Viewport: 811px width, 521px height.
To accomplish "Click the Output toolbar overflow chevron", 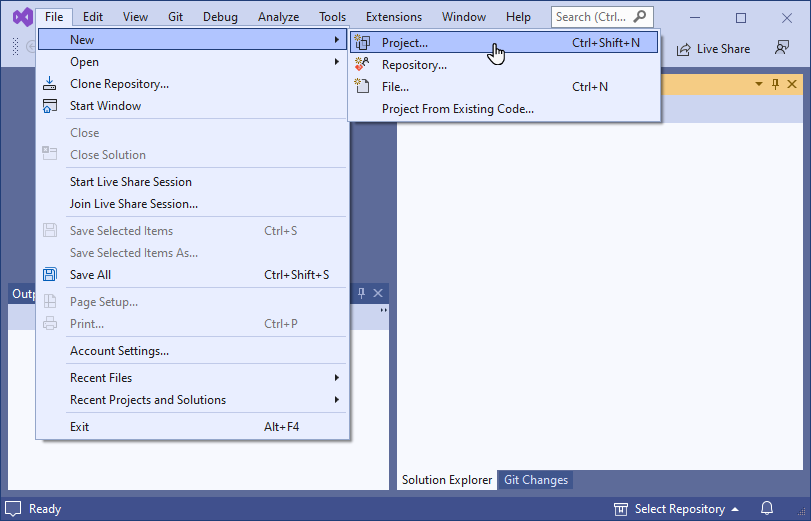I will pyautogui.click(x=383, y=310).
